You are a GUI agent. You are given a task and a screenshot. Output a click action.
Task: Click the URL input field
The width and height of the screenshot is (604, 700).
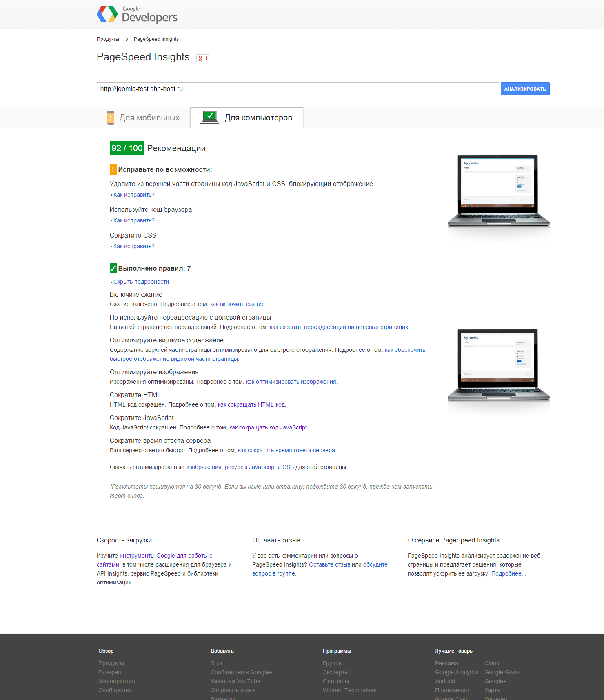point(298,89)
